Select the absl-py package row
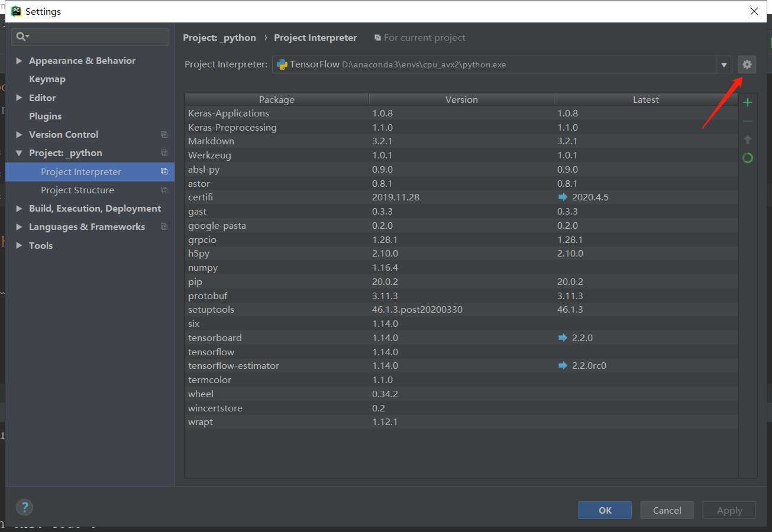 [461, 169]
